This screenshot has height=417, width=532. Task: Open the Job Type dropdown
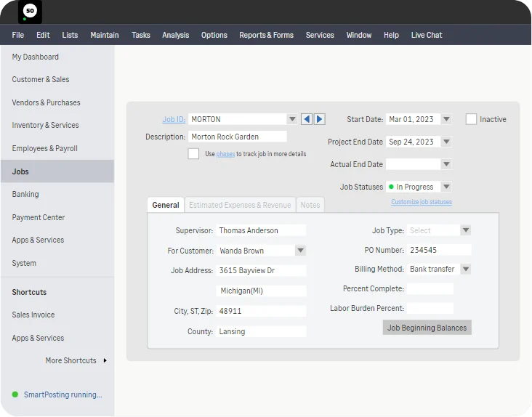466,230
